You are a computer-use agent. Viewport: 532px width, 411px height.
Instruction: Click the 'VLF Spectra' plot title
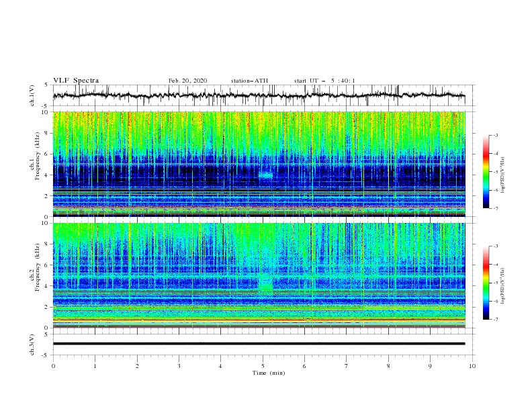(76, 81)
